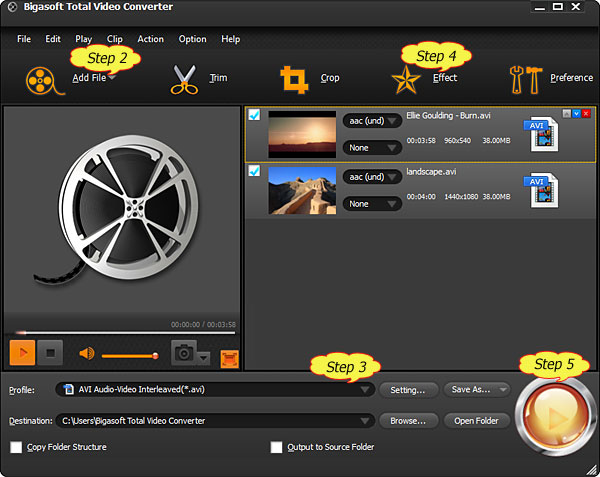
Task: Click the file name Ellie Goulding - Burn.avi
Action: (448, 116)
